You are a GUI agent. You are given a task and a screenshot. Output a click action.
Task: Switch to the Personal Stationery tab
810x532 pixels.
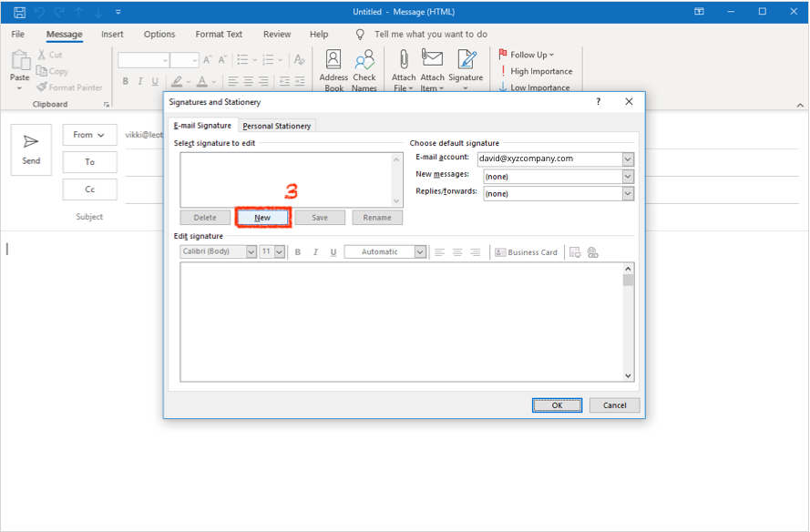click(277, 126)
